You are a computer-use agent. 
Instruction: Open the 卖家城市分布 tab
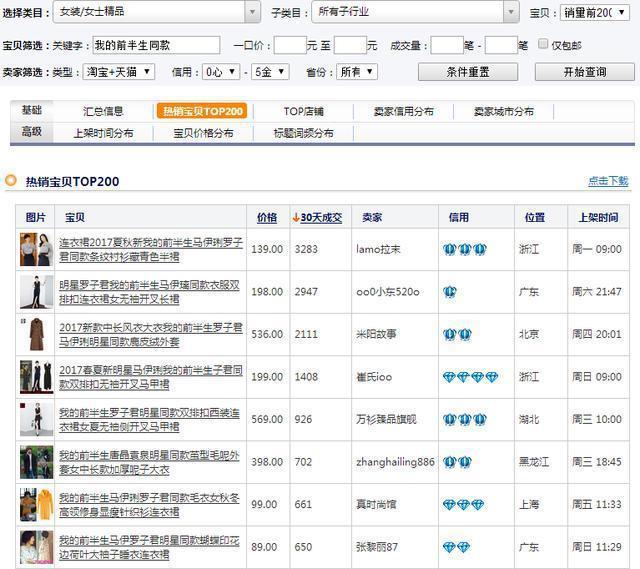click(503, 111)
